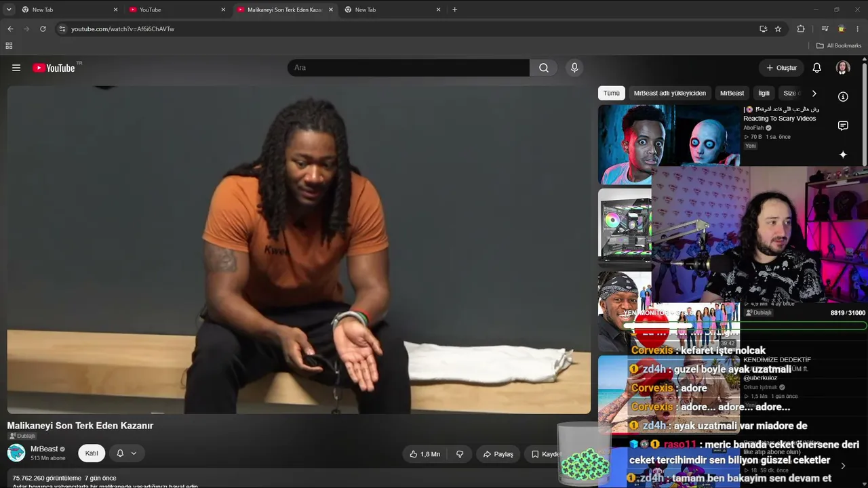Show more filter chips with right chevron
The height and width of the screenshot is (488, 868).
pyautogui.click(x=814, y=94)
